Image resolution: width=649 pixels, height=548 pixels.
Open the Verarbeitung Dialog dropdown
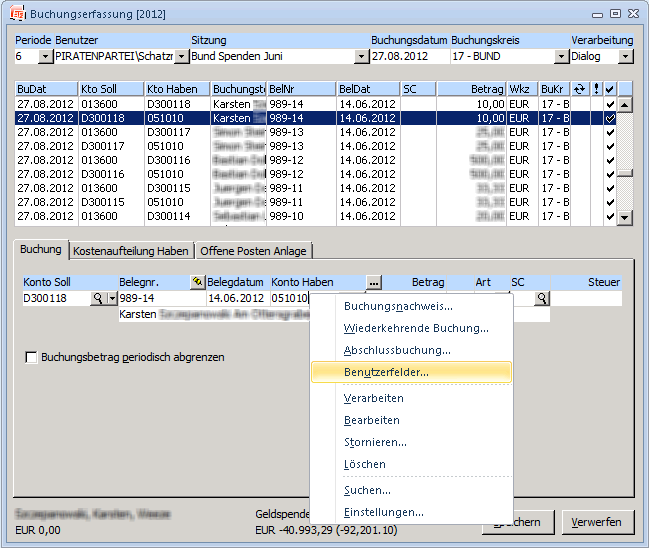[625, 57]
